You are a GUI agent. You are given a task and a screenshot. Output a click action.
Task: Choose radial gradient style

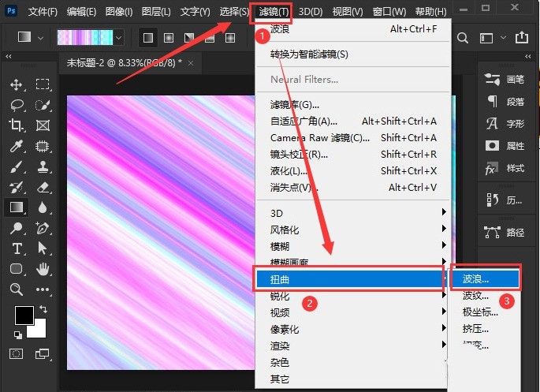pyautogui.click(x=169, y=38)
